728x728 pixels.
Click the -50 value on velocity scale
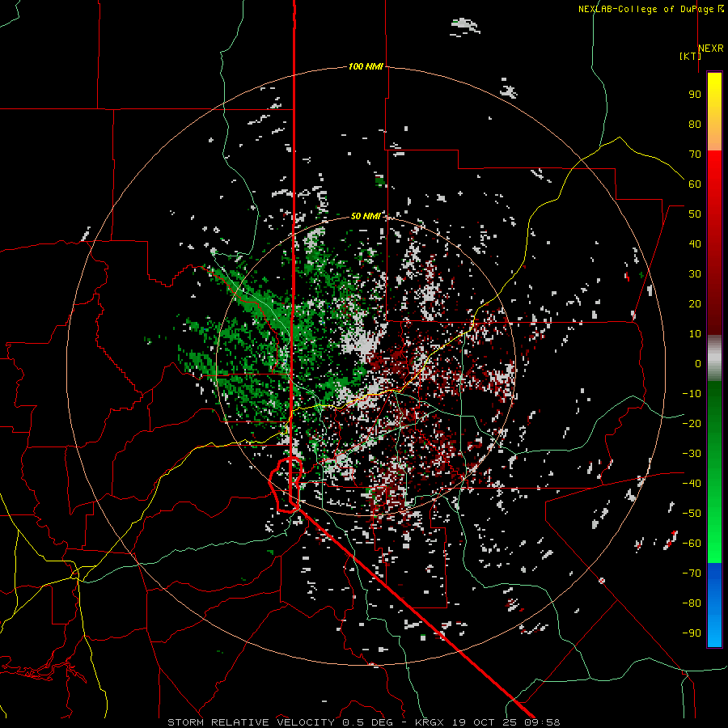tap(692, 514)
